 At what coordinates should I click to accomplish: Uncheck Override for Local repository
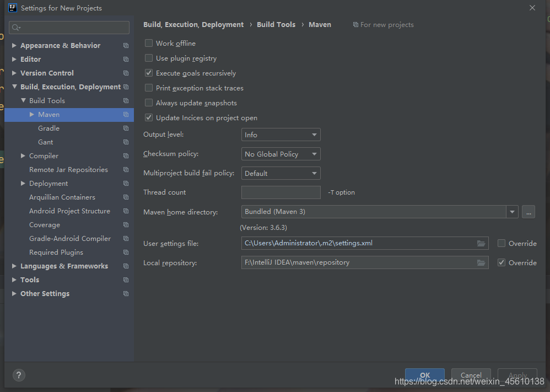tap(502, 262)
